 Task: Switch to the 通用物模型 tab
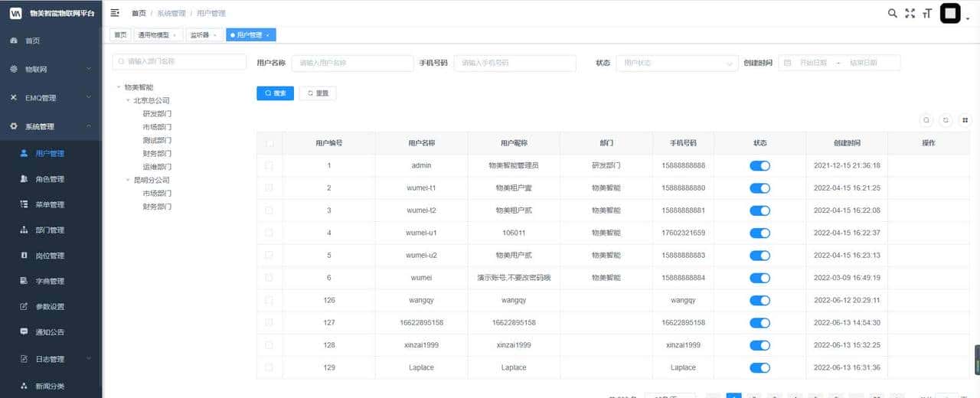153,35
